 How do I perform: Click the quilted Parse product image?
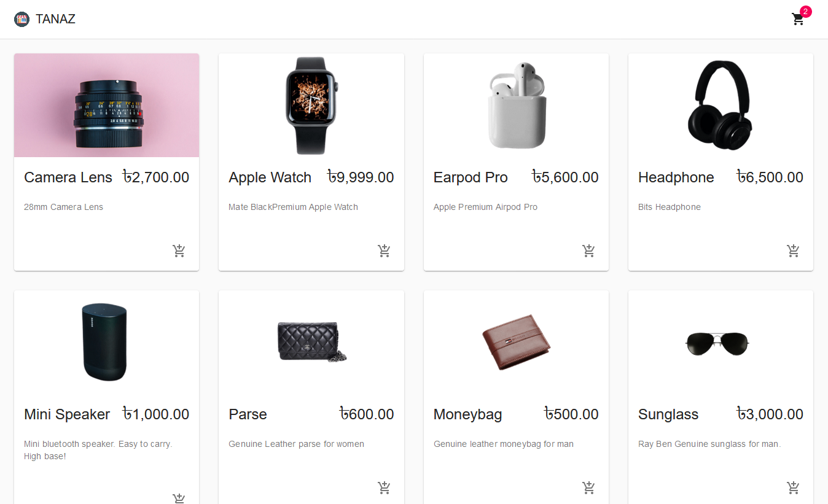(311, 342)
